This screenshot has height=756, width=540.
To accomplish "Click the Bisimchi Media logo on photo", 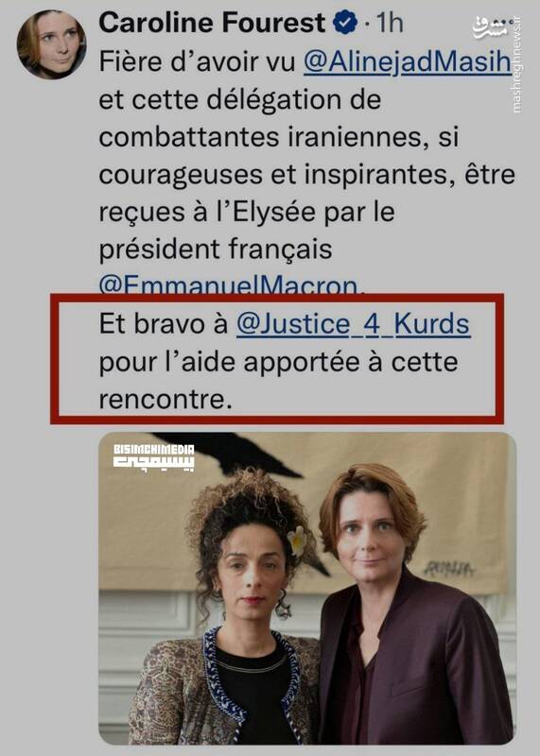I will pyautogui.click(x=154, y=456).
